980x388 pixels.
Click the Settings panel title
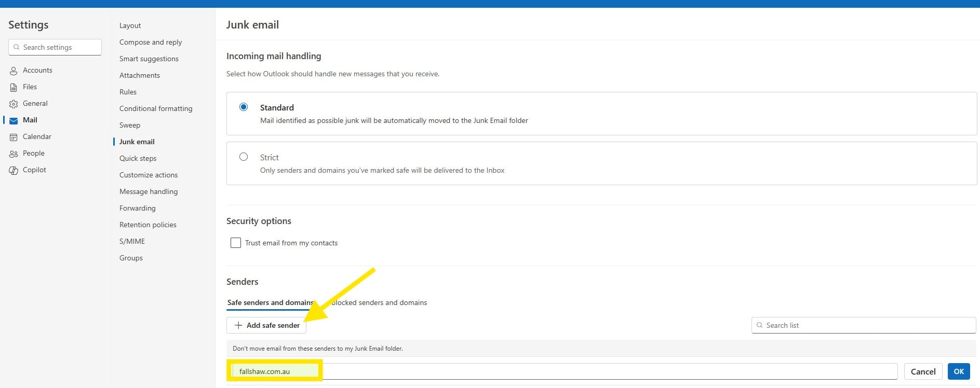28,25
